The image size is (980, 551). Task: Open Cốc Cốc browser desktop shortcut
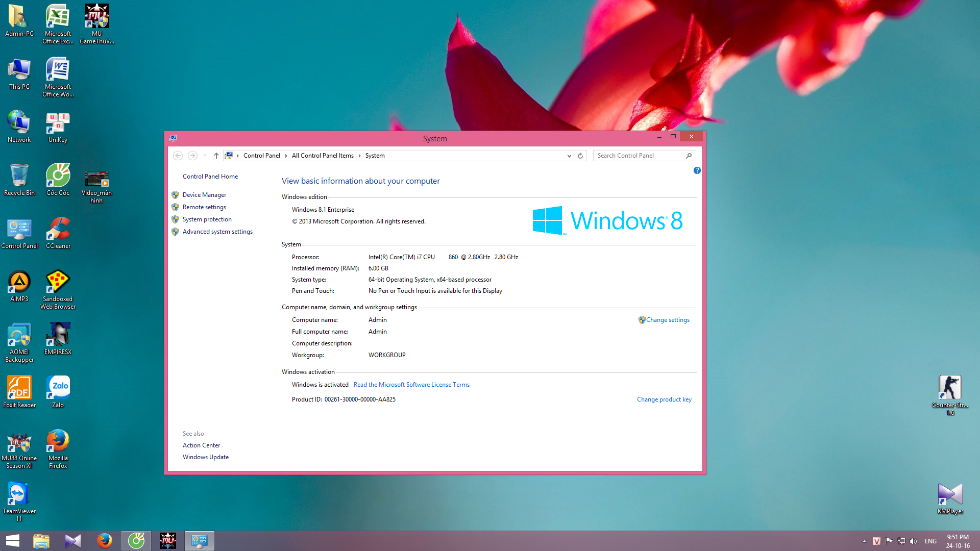click(x=58, y=180)
